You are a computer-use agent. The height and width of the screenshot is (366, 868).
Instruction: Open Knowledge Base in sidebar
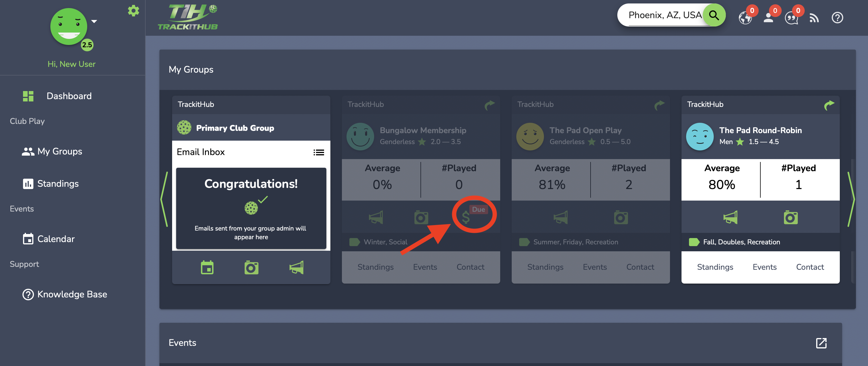pyautogui.click(x=72, y=294)
